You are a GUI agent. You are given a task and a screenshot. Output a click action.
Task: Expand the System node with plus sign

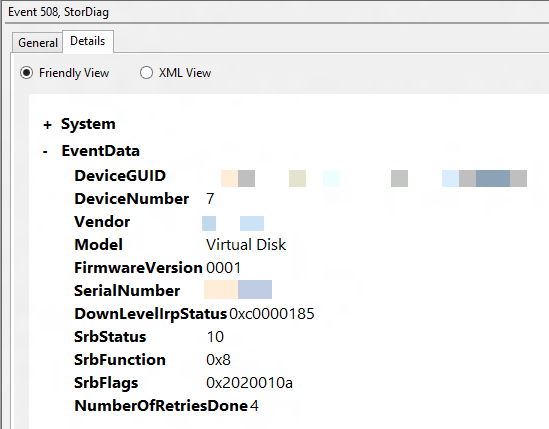(x=47, y=125)
